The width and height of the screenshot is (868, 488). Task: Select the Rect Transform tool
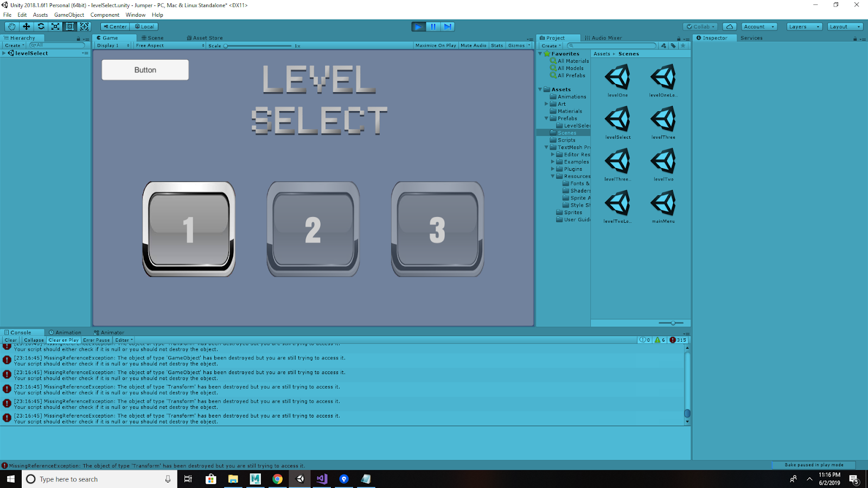click(70, 27)
